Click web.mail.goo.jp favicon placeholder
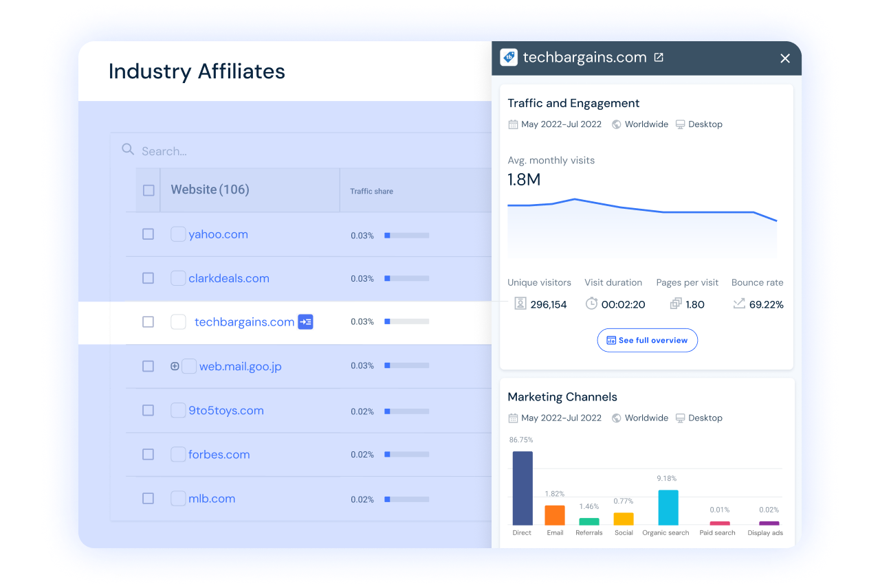880x588 pixels. click(x=189, y=366)
